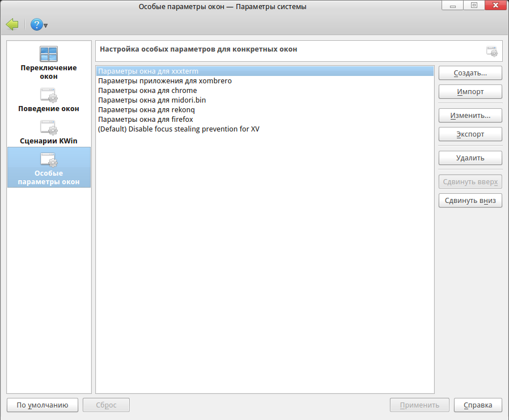This screenshot has width=509, height=420.
Task: Click the Импорт button
Action: 470,92
